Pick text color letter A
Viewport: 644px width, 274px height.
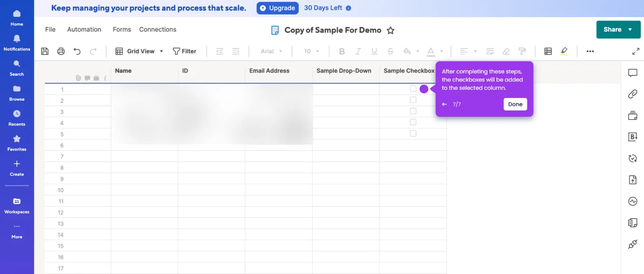(431, 51)
